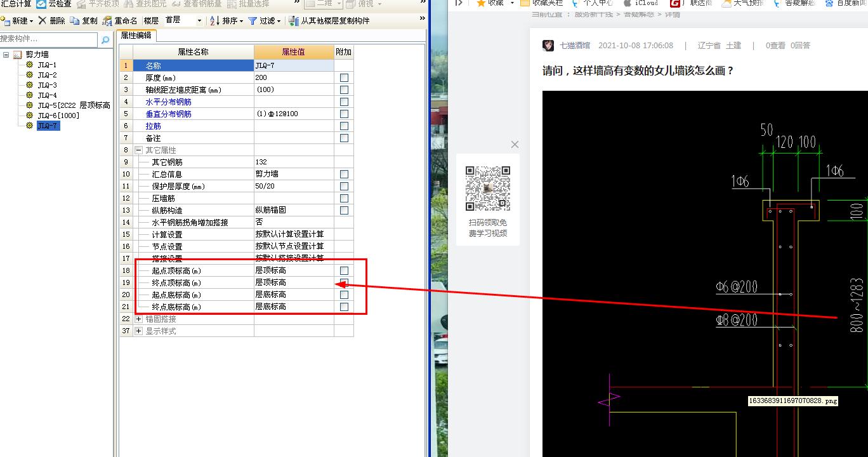The width and height of the screenshot is (868, 457).
Task: Click the 收藏 star icon in browser
Action: 481,3
